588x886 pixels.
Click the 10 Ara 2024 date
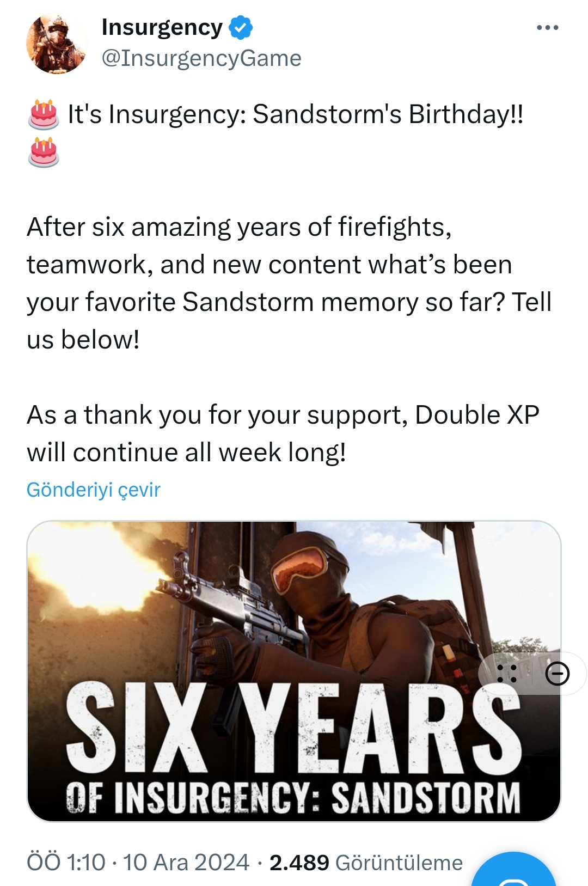pyautogui.click(x=186, y=863)
